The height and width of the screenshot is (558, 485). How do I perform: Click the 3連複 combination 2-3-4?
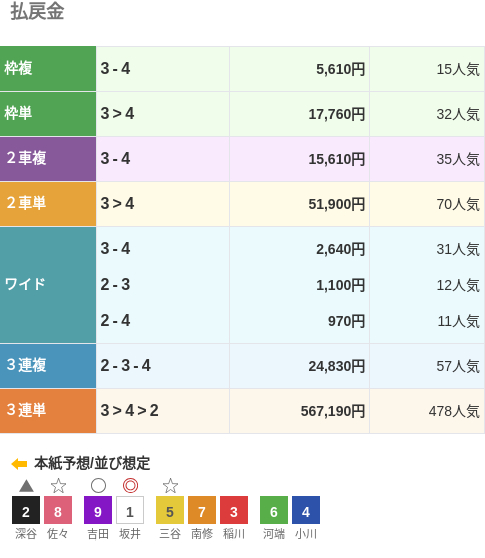pos(126,365)
